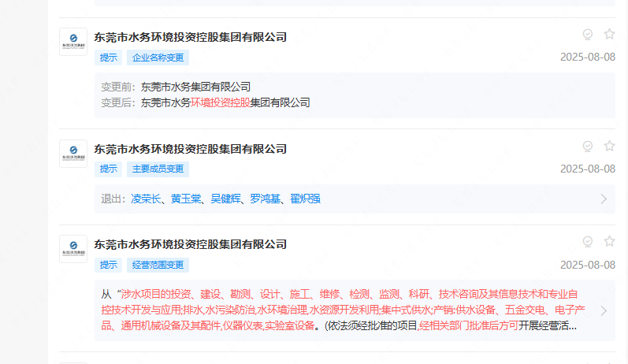This screenshot has width=628, height=364.
Task: Open member 黄玉棠 profile link
Action: click(x=186, y=199)
